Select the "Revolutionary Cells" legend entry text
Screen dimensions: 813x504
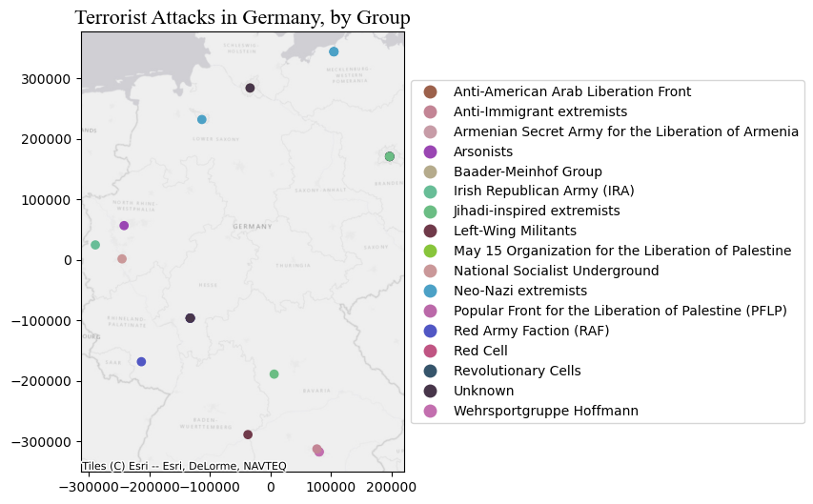tap(517, 371)
